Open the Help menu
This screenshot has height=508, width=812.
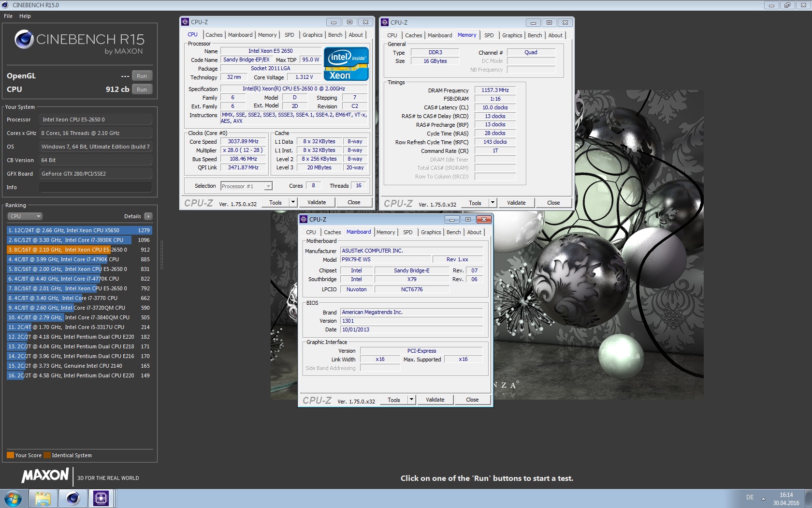coord(25,16)
